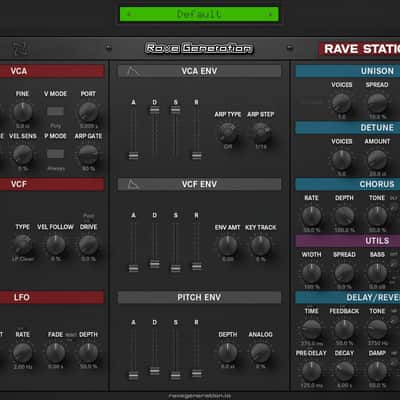Click the VCA ENV sustain (S) slider
400x400 pixels.
(x=176, y=110)
